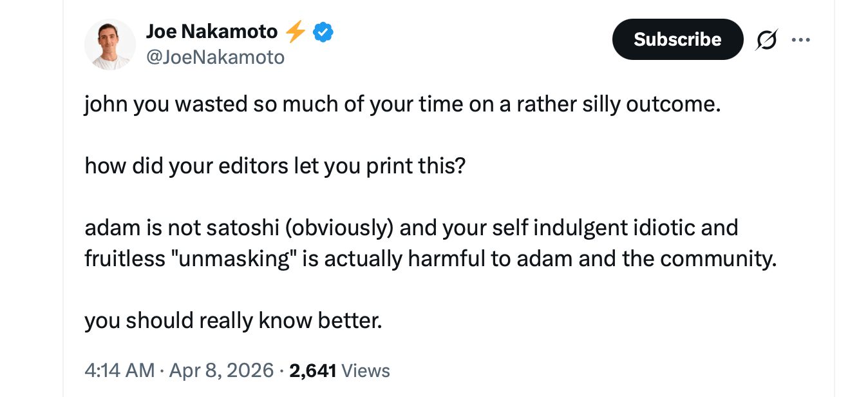Click the 2,641 view count number
Viewport: 868px width, 397px height.
pyautogui.click(x=313, y=371)
